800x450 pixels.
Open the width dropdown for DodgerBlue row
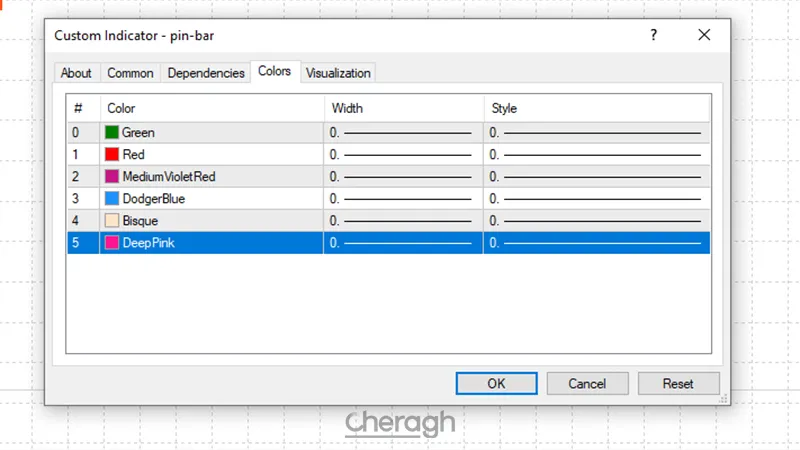[402, 198]
